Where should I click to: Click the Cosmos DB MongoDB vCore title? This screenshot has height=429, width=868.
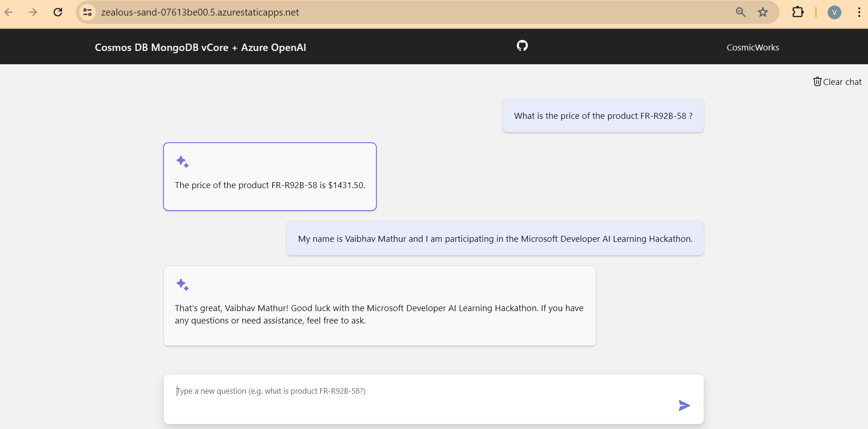pos(200,47)
